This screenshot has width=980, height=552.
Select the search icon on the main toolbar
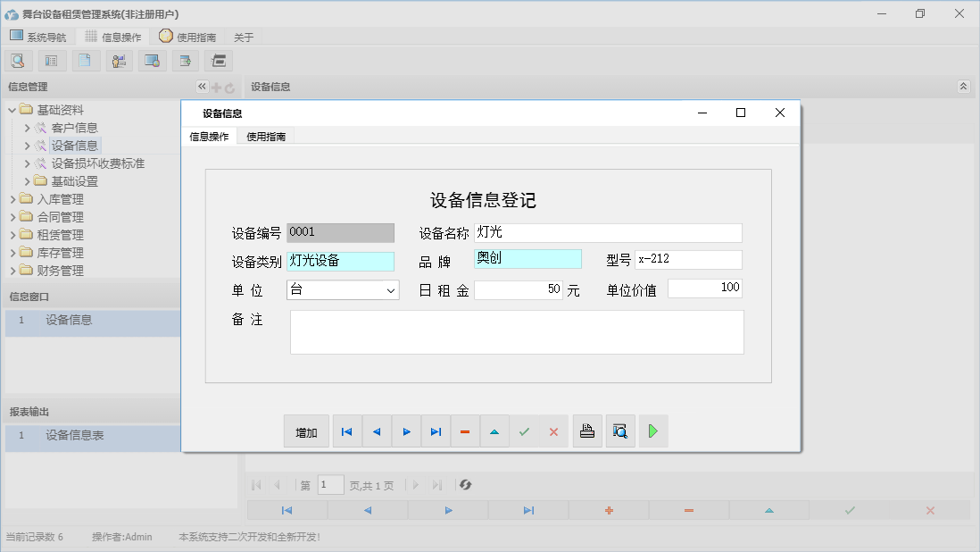[18, 60]
